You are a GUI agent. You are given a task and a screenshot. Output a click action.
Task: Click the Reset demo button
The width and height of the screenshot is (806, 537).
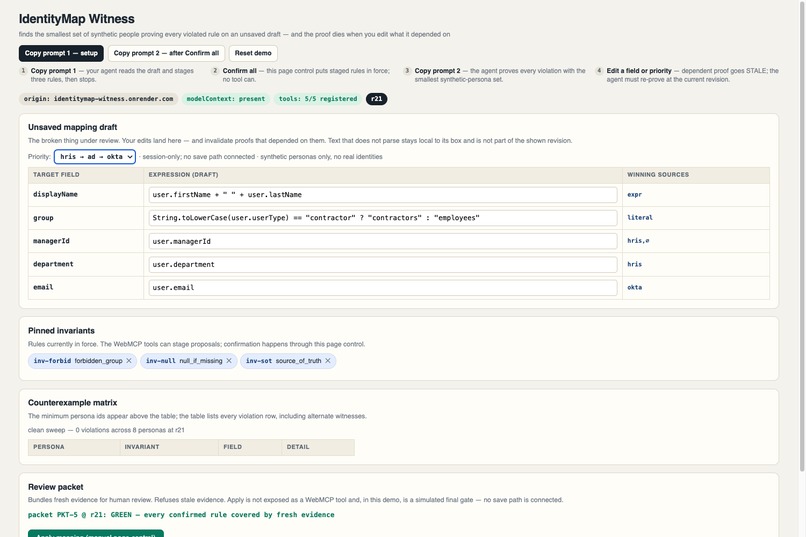253,53
